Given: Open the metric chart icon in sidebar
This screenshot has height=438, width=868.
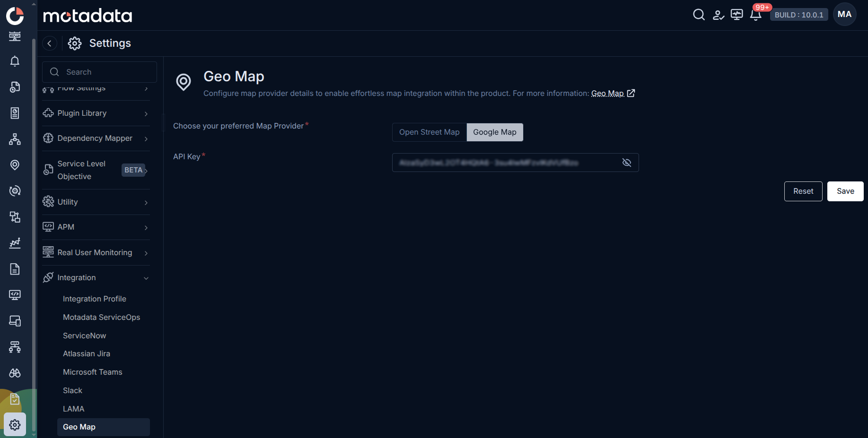Looking at the screenshot, I should coord(15,243).
